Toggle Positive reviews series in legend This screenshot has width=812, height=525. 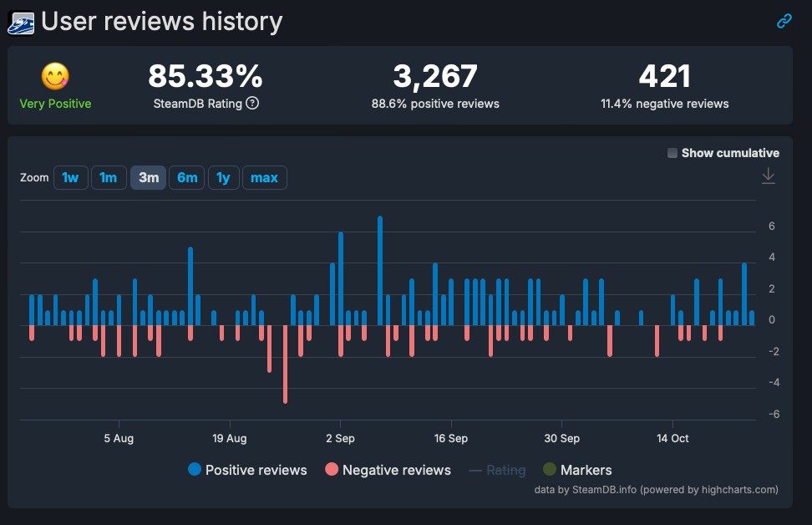point(247,470)
